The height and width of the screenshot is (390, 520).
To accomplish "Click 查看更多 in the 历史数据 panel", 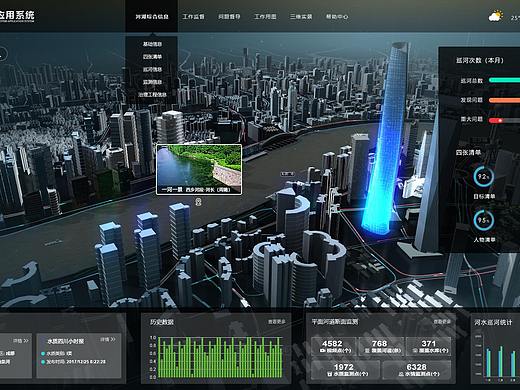I will [x=277, y=322].
